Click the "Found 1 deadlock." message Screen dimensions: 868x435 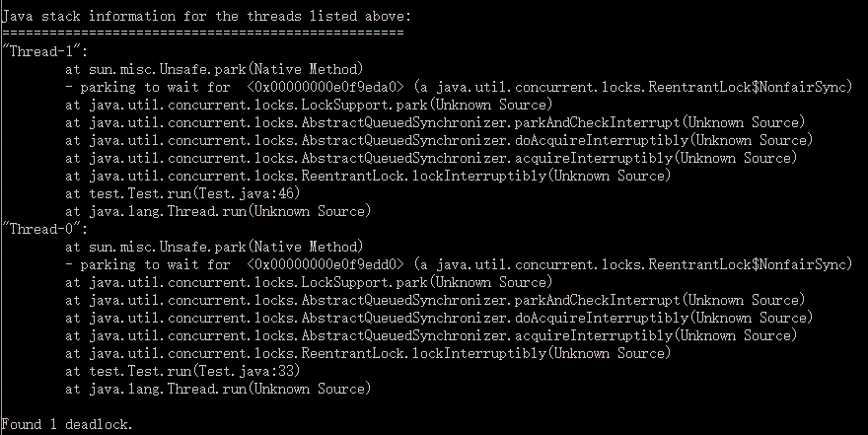click(67, 424)
